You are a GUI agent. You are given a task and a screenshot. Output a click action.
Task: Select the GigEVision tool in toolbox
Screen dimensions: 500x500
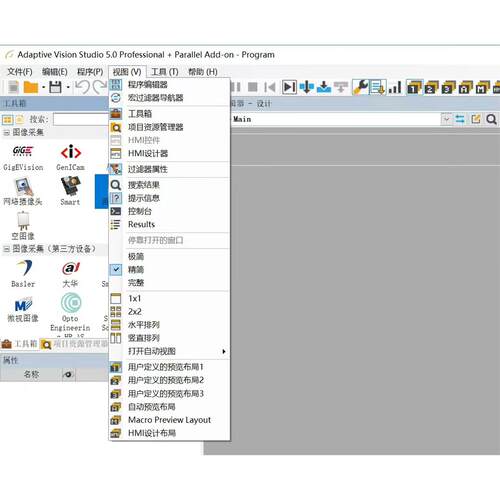[x=23, y=158]
